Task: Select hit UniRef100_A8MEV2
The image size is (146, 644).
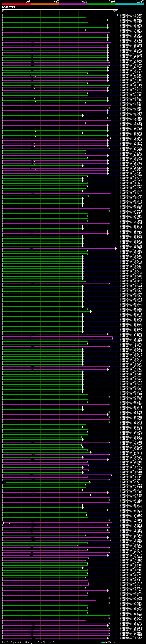Action: click(x=131, y=344)
